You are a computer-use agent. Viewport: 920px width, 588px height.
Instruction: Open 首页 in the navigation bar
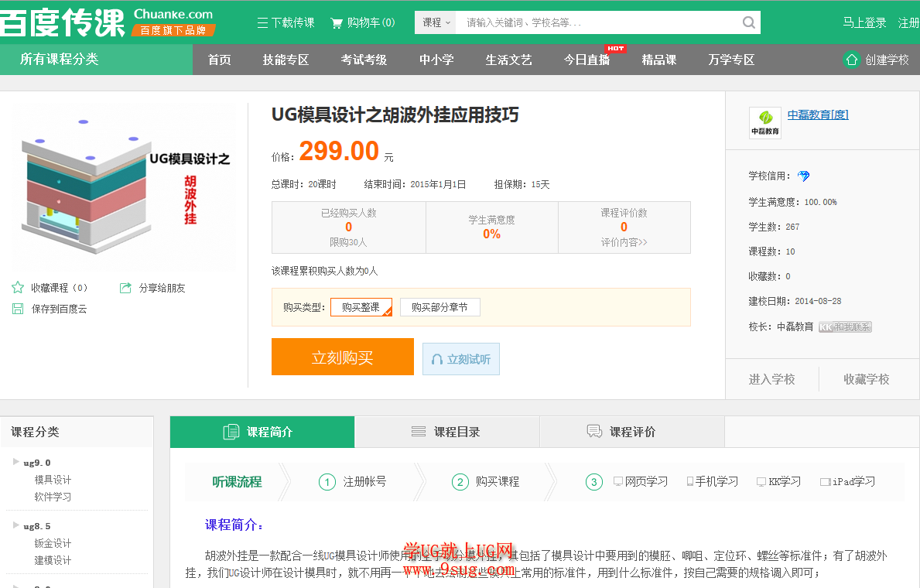pos(220,60)
